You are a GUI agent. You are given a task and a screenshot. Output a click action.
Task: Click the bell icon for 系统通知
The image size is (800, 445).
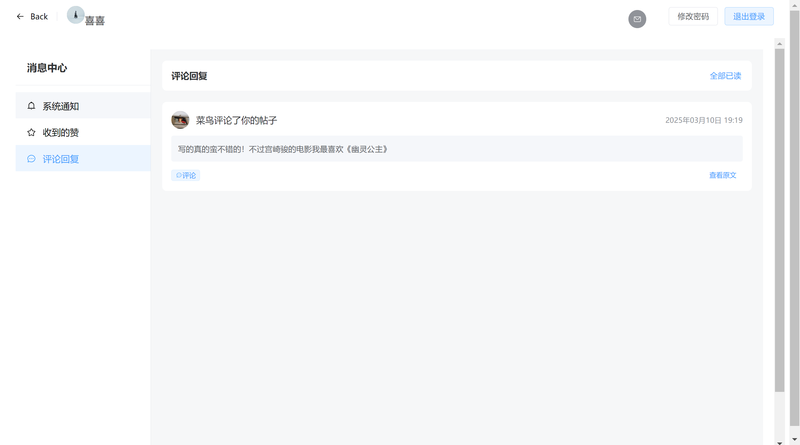pyautogui.click(x=31, y=106)
